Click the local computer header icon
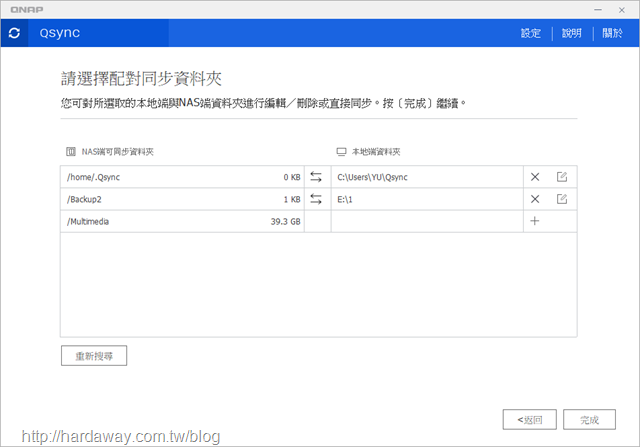 coord(341,152)
